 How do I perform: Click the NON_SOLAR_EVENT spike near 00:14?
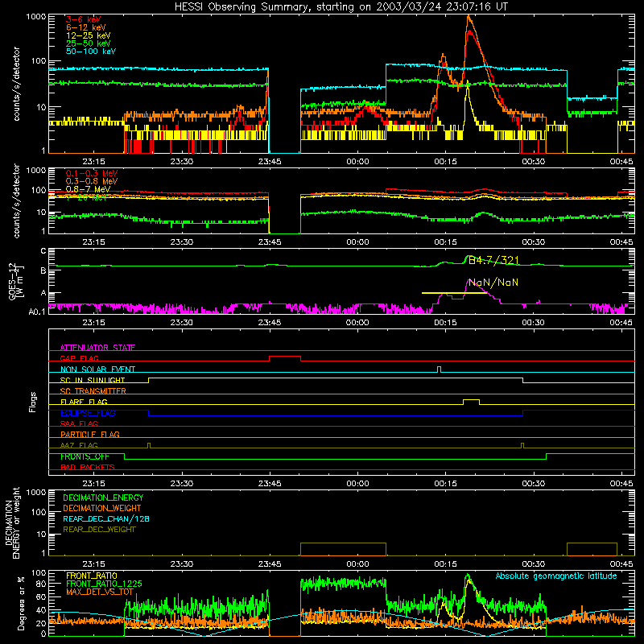click(x=439, y=369)
